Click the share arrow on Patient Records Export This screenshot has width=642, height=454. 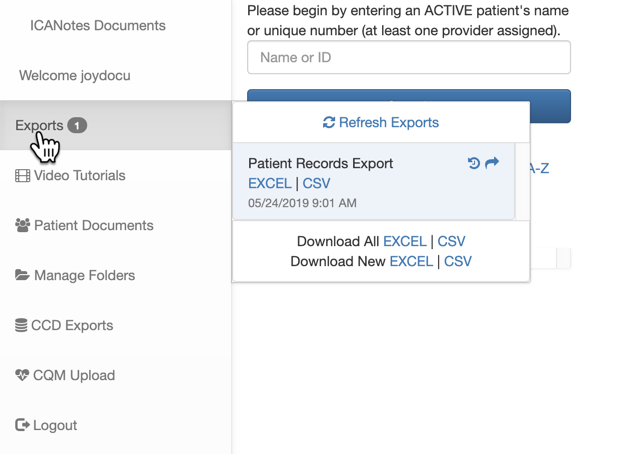click(492, 163)
